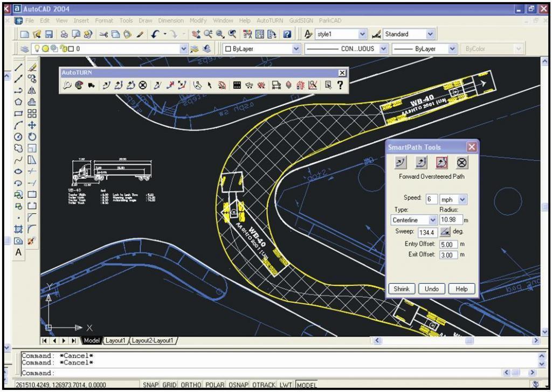Select the Explode tool

[x=32, y=241]
